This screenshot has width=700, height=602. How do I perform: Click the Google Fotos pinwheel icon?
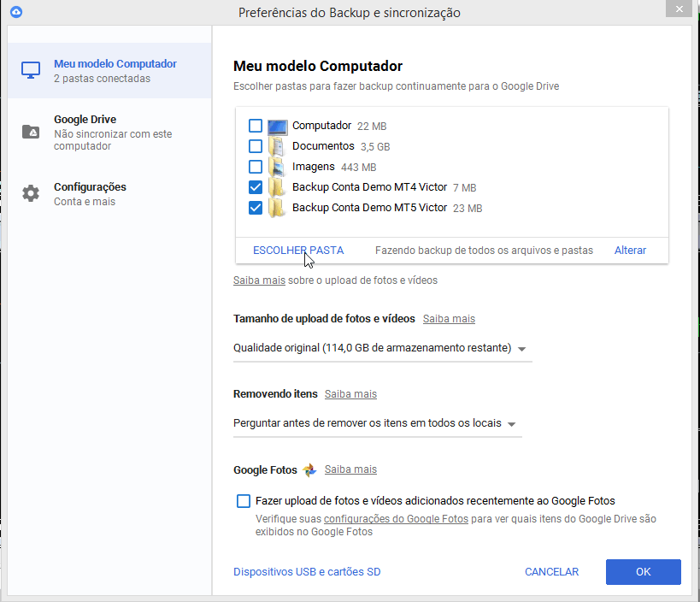[x=309, y=469]
